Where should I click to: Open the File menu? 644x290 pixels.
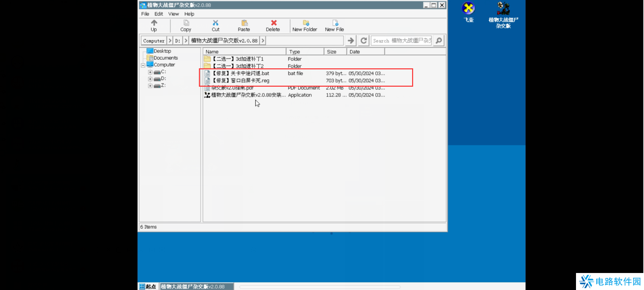145,14
